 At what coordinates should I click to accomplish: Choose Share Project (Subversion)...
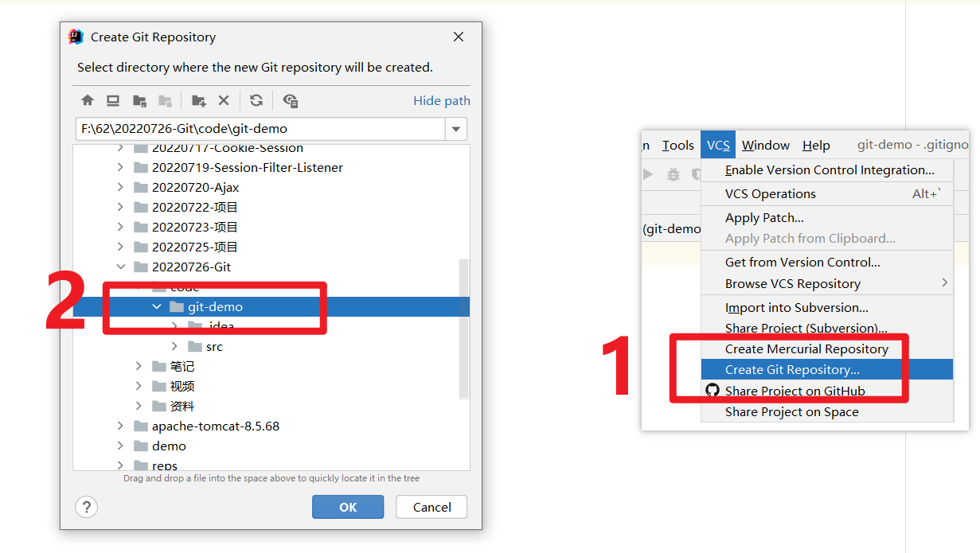coord(827,328)
